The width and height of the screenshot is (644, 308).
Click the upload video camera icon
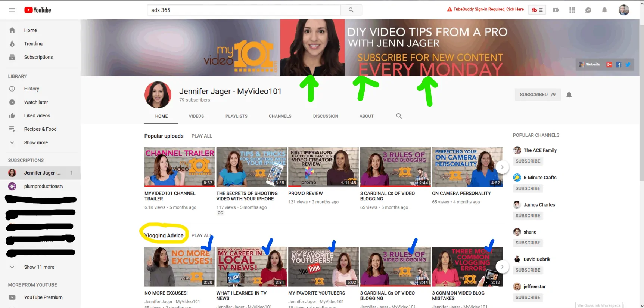(556, 10)
